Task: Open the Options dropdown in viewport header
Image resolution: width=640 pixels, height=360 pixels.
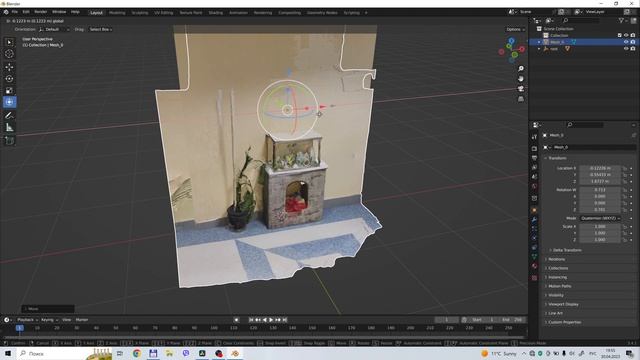Action: 515,29
